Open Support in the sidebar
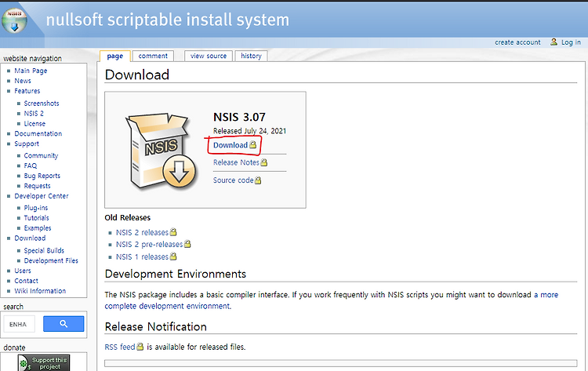The height and width of the screenshot is (371, 588). pyautogui.click(x=27, y=144)
